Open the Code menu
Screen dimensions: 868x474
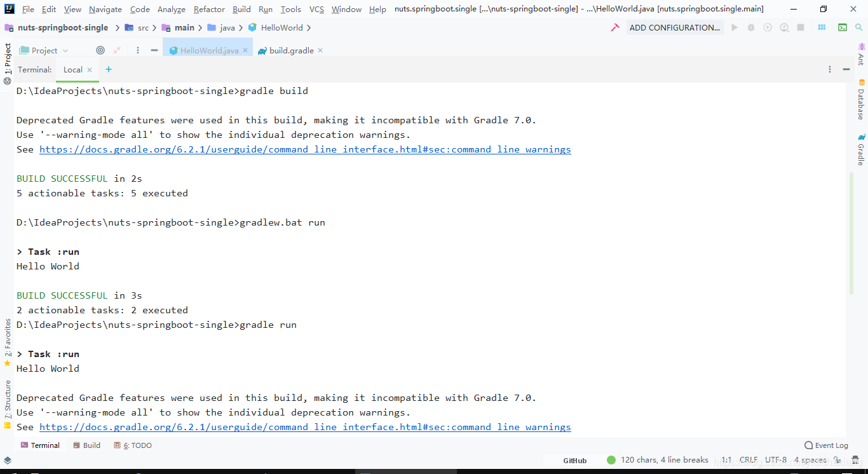[140, 9]
